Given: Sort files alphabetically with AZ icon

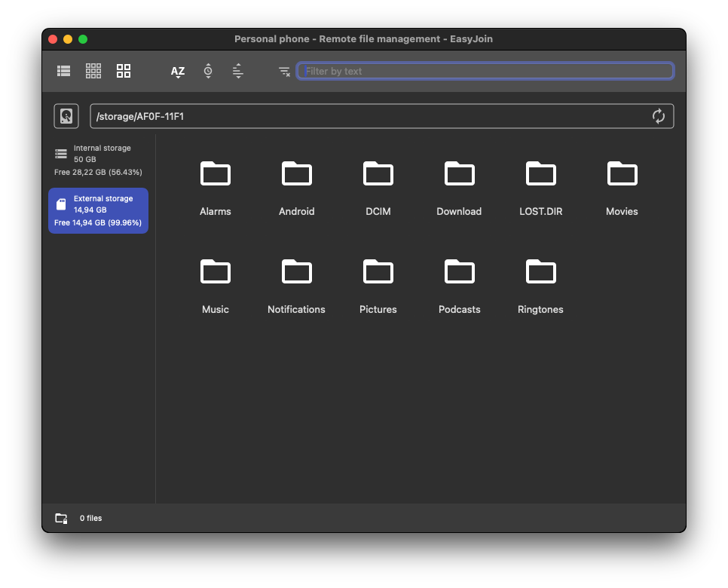Looking at the screenshot, I should pos(178,72).
